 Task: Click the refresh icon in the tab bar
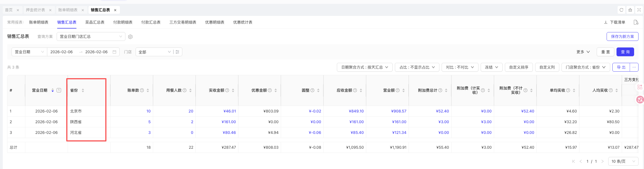(621, 10)
